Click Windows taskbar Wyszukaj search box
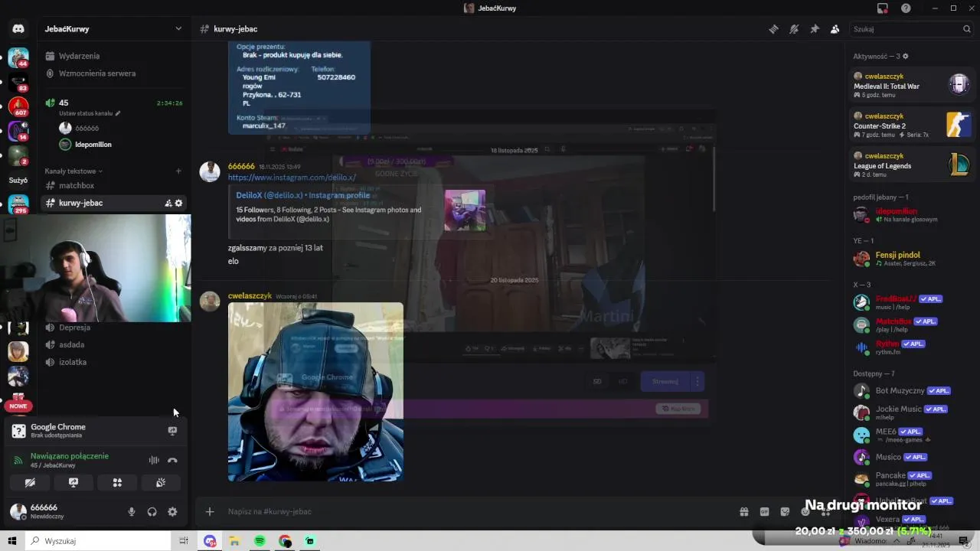Image resolution: width=980 pixels, height=551 pixels. pos(98,541)
